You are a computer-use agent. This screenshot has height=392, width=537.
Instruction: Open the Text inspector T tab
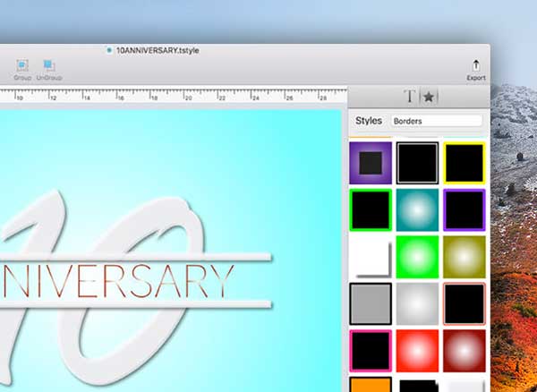pyautogui.click(x=410, y=97)
